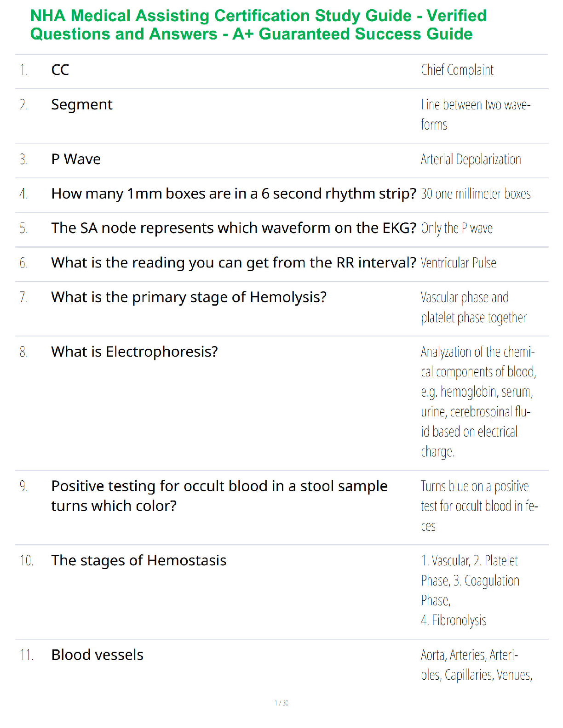This screenshot has height=728, width=563.
Task: Click the Fibronolysis answer line
Action: pos(453,620)
